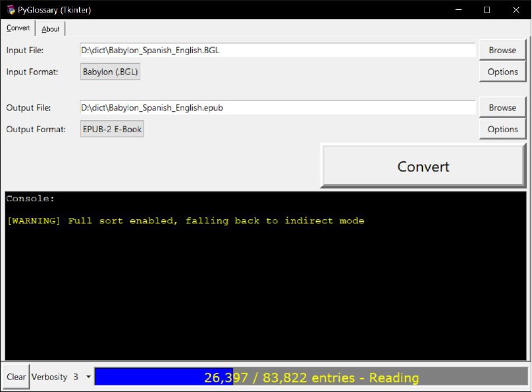Minimize the PyGlossary window

click(x=458, y=9)
